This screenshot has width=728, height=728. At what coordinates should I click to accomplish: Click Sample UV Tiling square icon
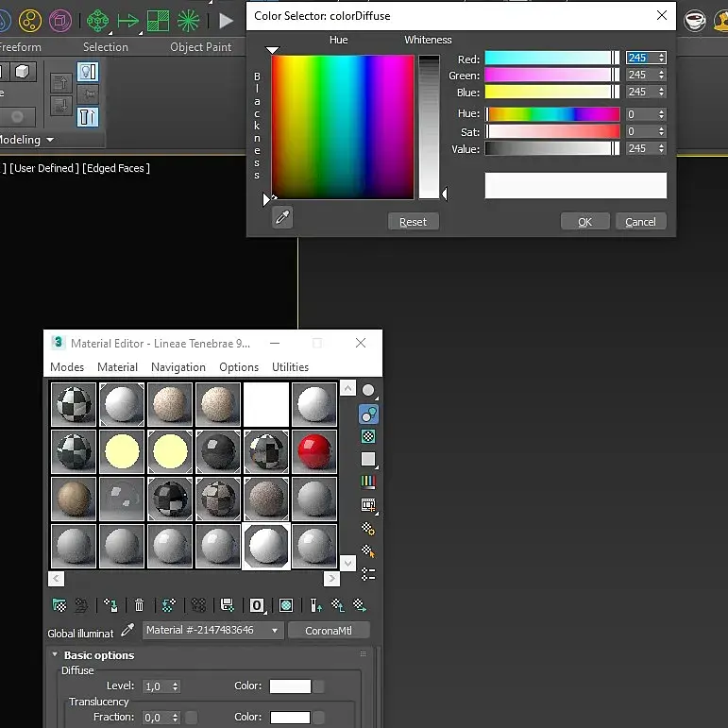[x=368, y=459]
